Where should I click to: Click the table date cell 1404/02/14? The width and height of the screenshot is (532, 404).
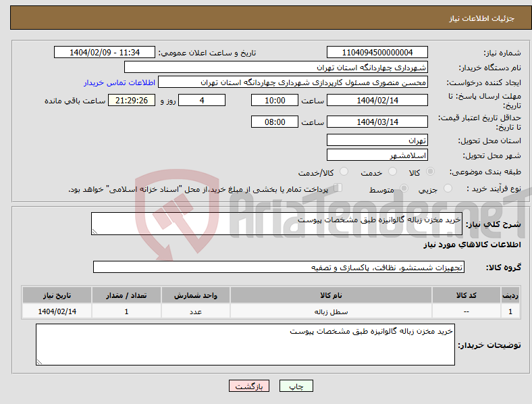(x=57, y=311)
